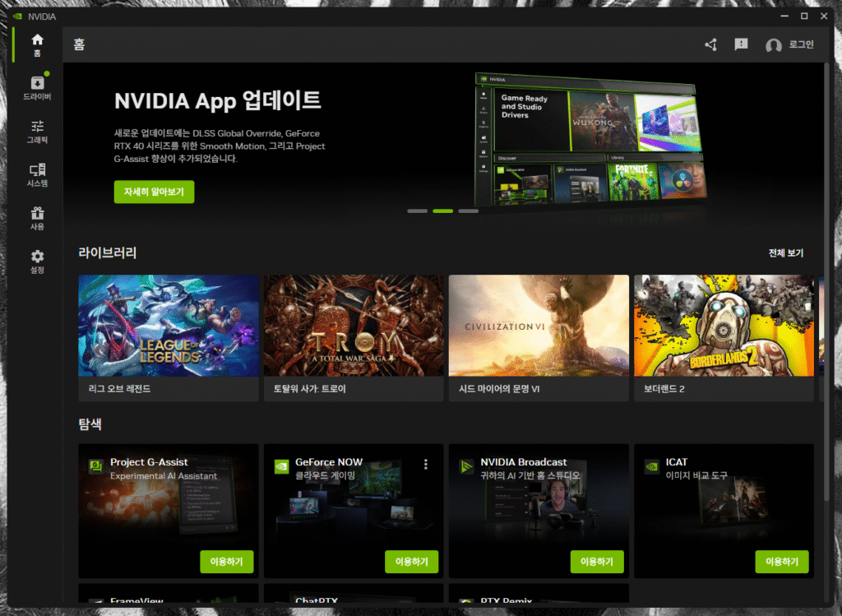The width and height of the screenshot is (842, 616).
Task: Click 이용하기 on the ICAT card
Action: 782,562
